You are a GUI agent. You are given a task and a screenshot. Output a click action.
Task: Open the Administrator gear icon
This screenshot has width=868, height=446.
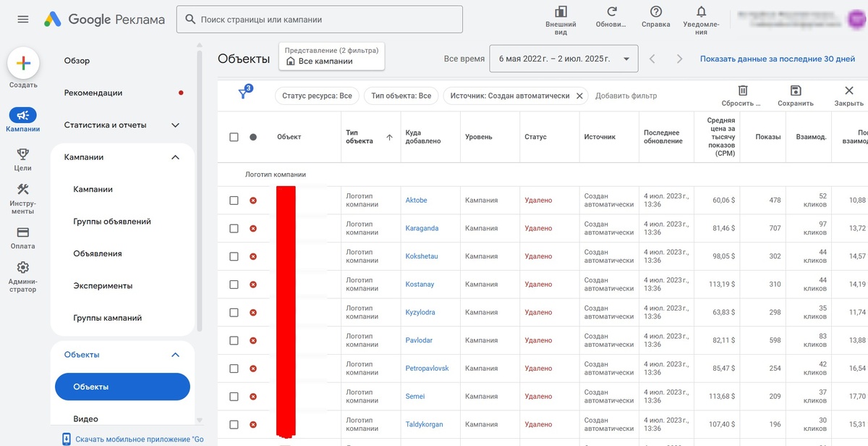23,268
